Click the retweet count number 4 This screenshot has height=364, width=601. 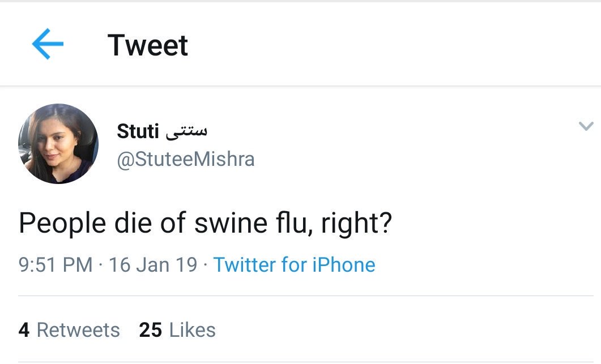(24, 330)
